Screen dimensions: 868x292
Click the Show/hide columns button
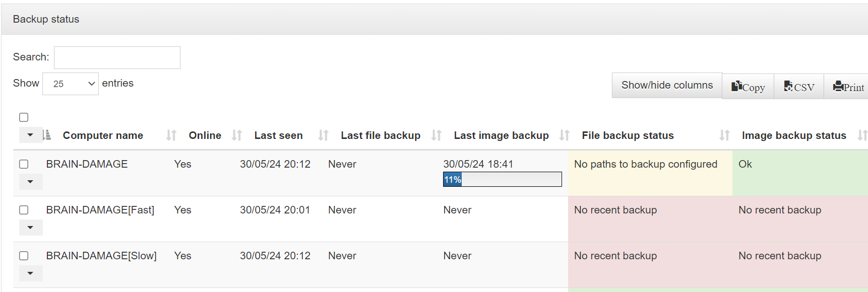point(667,85)
